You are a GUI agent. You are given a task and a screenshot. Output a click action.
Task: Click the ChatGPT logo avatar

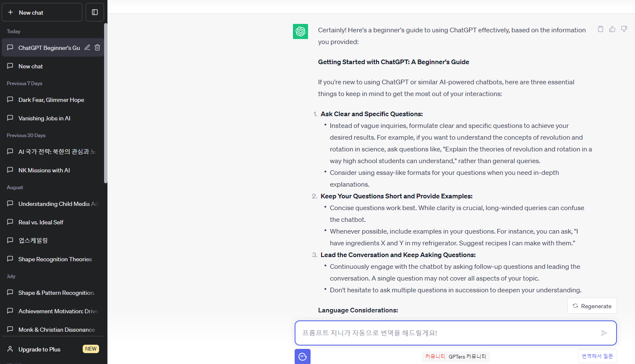301,31
